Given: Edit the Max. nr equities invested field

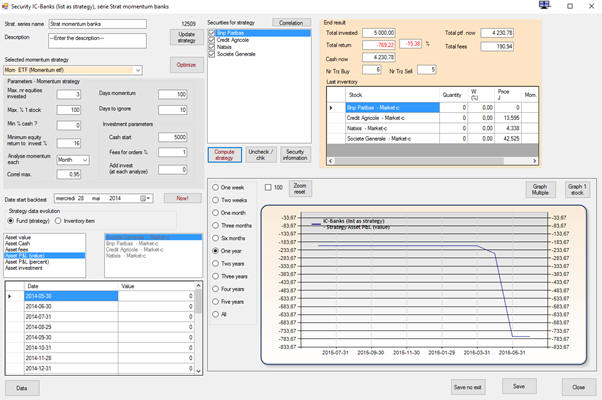Looking at the screenshot, I should pyautogui.click(x=69, y=94).
